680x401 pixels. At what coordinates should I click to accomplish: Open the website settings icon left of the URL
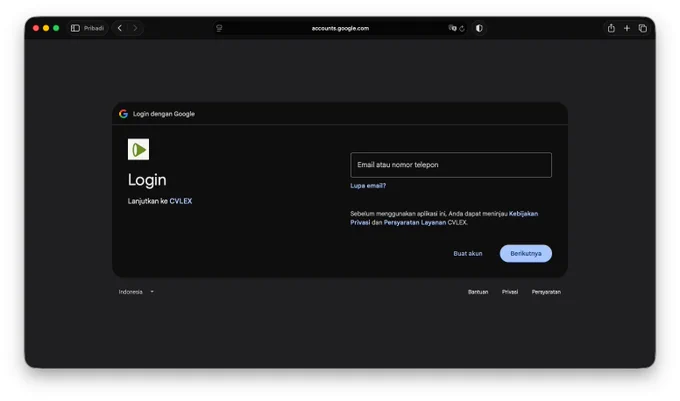point(219,28)
